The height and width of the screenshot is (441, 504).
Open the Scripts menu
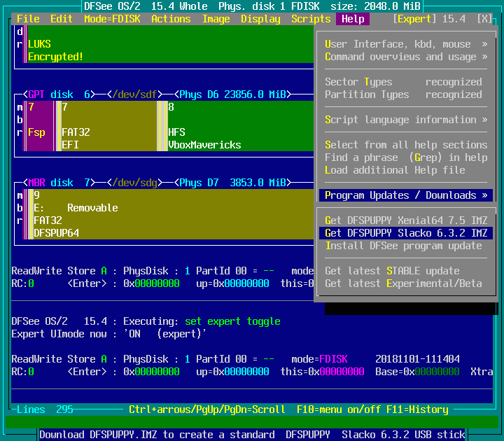coord(311,19)
